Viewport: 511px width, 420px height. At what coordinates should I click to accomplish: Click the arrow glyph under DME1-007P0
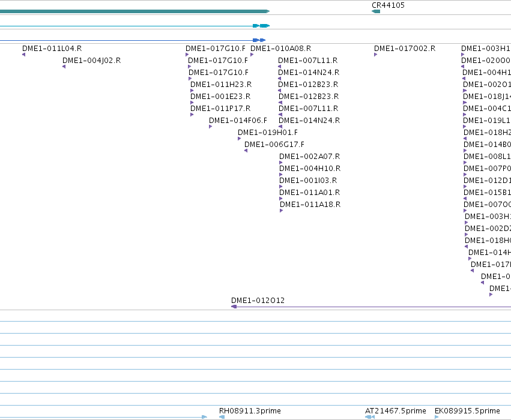(x=465, y=175)
